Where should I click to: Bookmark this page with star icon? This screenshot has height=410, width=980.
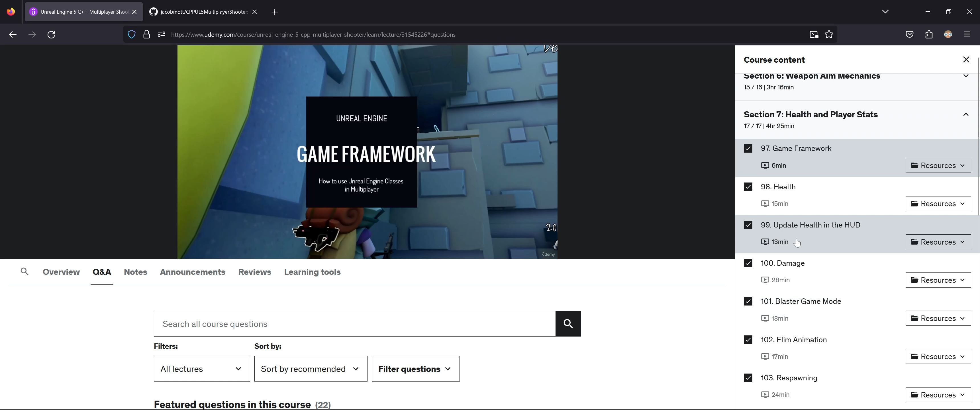click(x=829, y=35)
